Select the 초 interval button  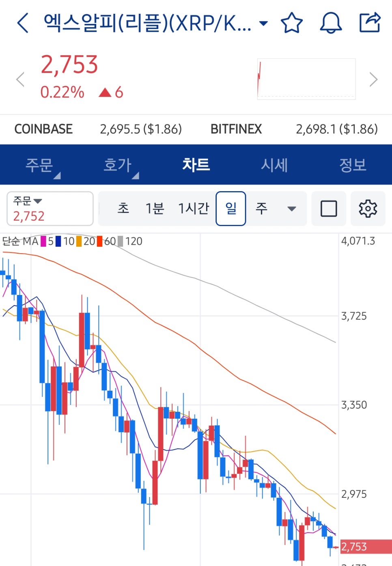pos(123,209)
